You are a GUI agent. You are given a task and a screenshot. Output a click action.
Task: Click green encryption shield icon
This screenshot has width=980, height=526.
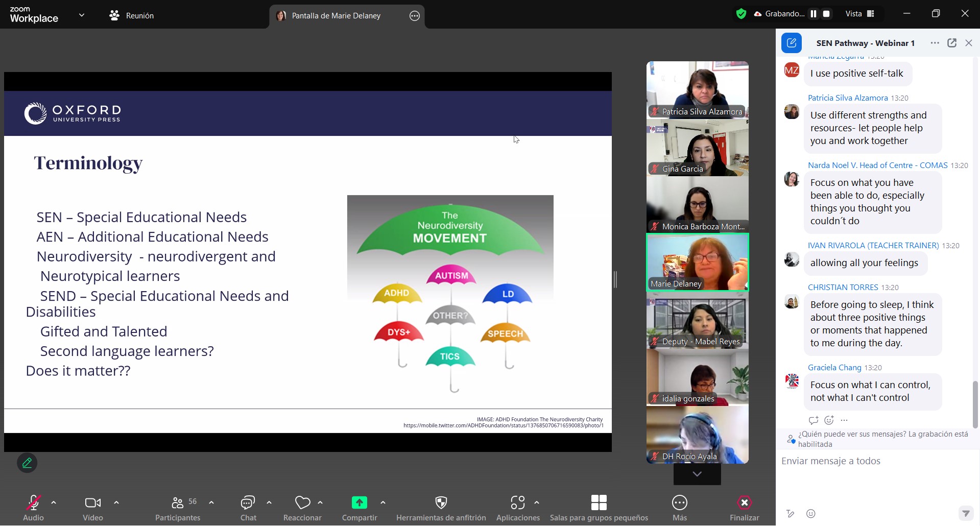pyautogui.click(x=741, y=14)
